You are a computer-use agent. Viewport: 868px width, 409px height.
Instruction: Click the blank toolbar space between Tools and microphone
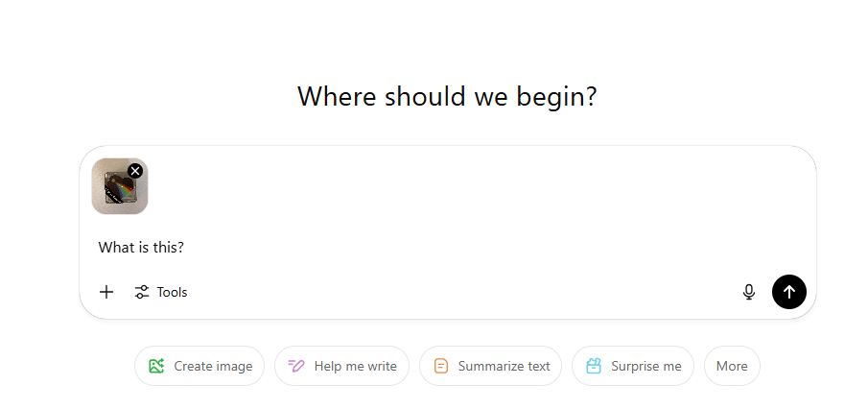point(460,292)
